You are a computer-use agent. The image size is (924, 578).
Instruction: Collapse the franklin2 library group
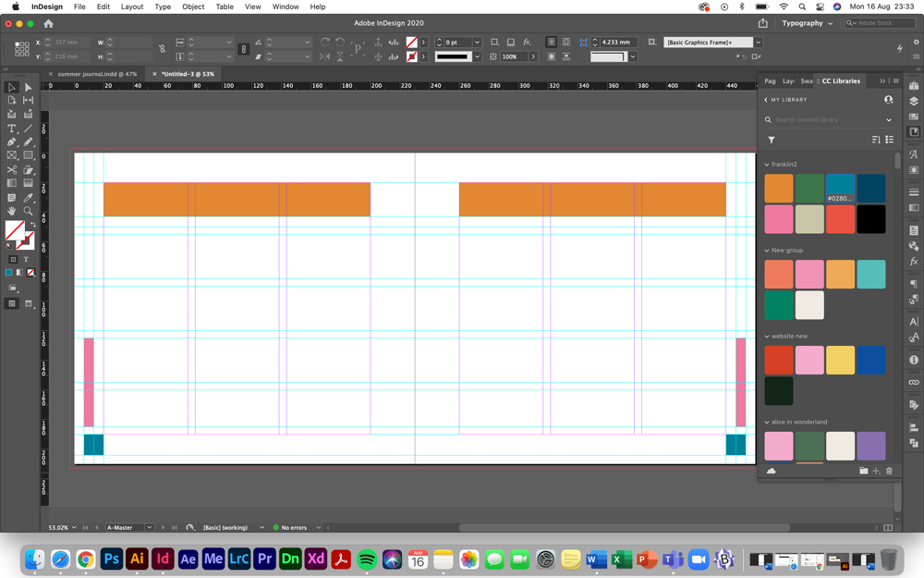(766, 165)
